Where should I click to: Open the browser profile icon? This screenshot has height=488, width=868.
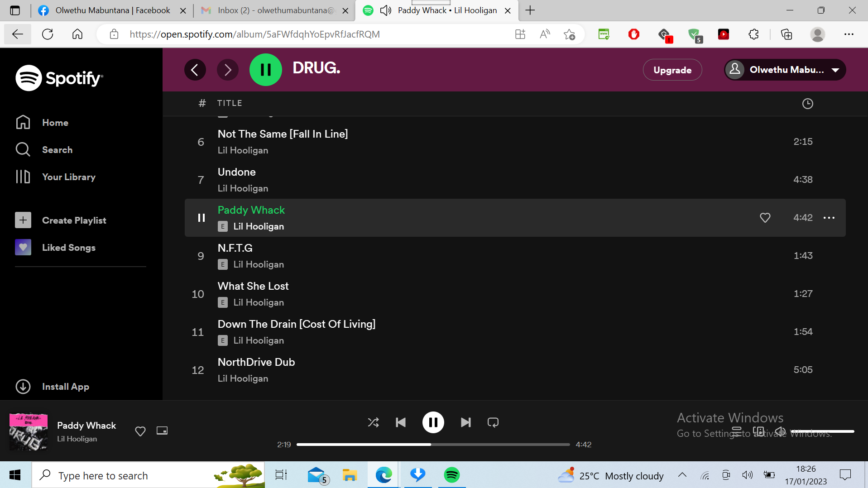click(x=818, y=34)
